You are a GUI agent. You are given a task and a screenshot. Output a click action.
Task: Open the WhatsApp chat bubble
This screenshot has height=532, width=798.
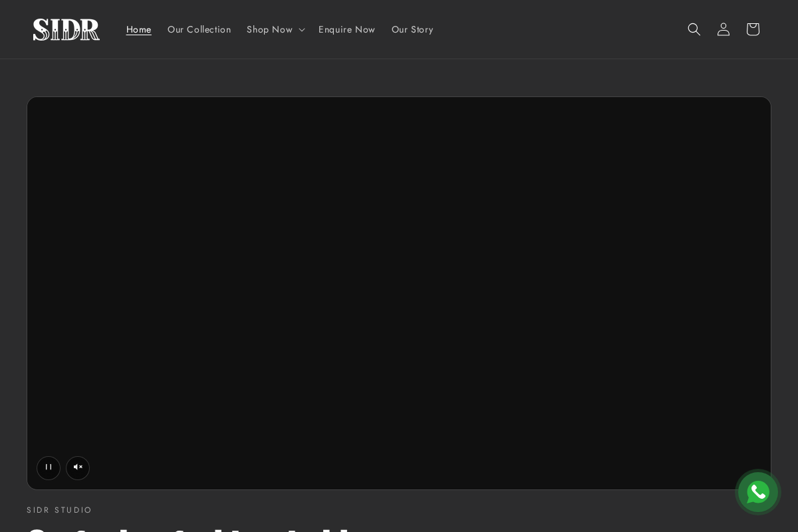coord(758,492)
